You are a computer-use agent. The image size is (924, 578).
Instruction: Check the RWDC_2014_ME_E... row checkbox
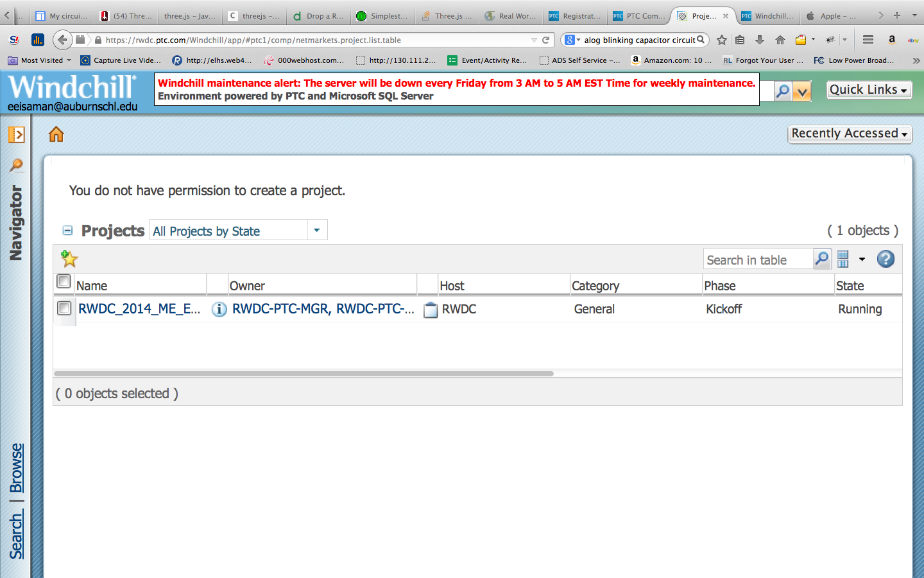[x=64, y=308]
